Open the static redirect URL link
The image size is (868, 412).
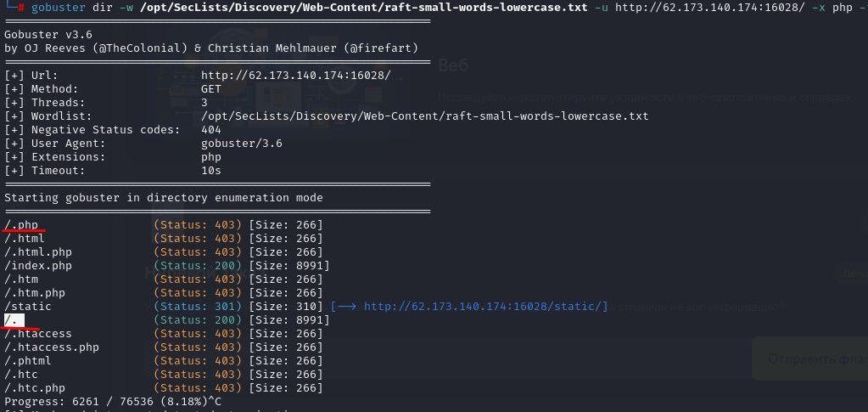[x=485, y=307]
